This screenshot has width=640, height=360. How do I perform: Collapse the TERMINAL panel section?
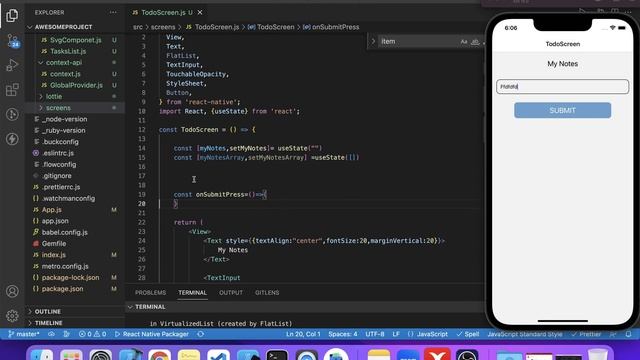[150, 307]
